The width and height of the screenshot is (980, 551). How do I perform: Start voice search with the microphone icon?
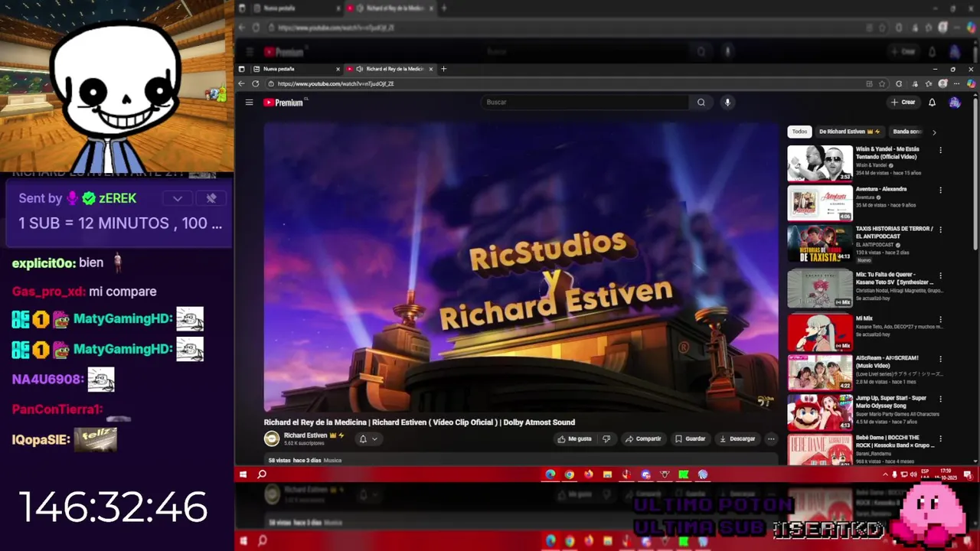click(x=727, y=102)
